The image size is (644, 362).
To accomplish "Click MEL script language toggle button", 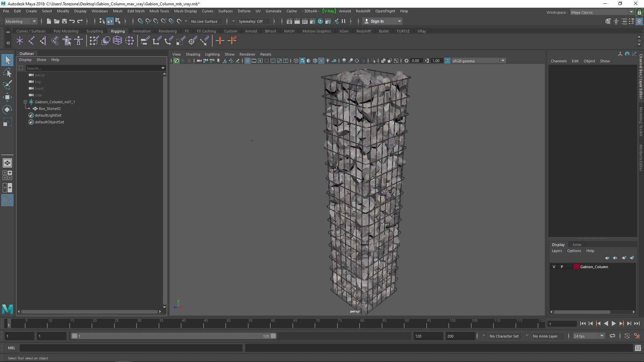I will pyautogui.click(x=12, y=348).
